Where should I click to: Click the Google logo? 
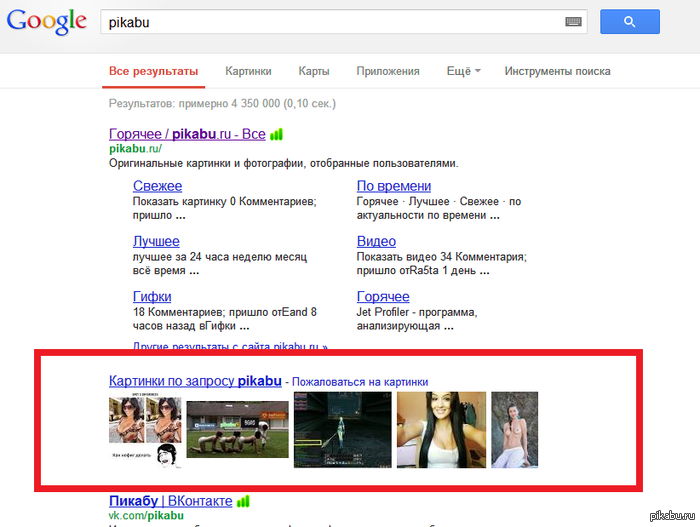46,23
